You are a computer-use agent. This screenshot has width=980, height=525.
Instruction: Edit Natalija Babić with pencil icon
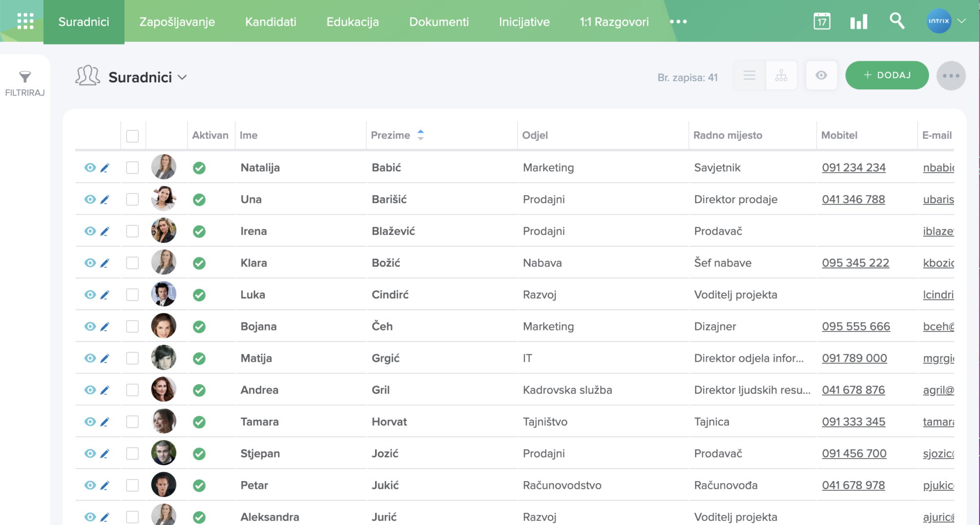pos(105,168)
